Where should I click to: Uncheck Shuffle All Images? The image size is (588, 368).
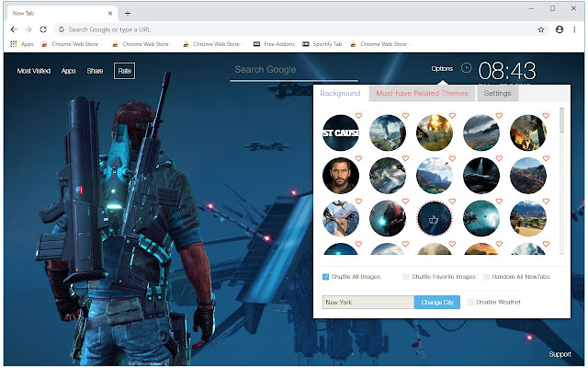coord(325,277)
